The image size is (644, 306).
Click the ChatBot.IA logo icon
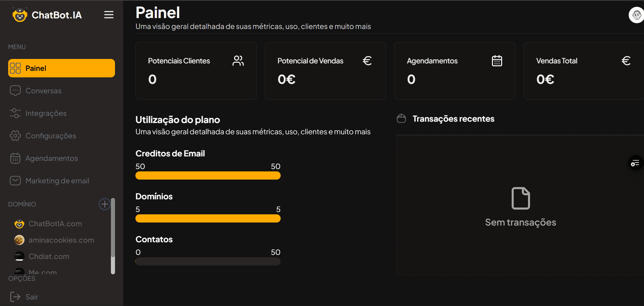point(20,15)
